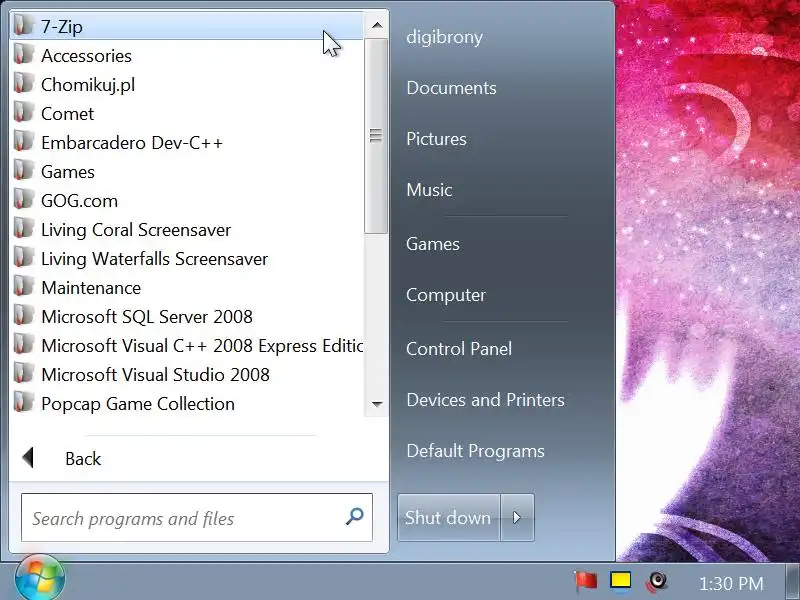Screen dimensions: 800x600
Task: Click the Search programs and files field
Action: [197, 517]
